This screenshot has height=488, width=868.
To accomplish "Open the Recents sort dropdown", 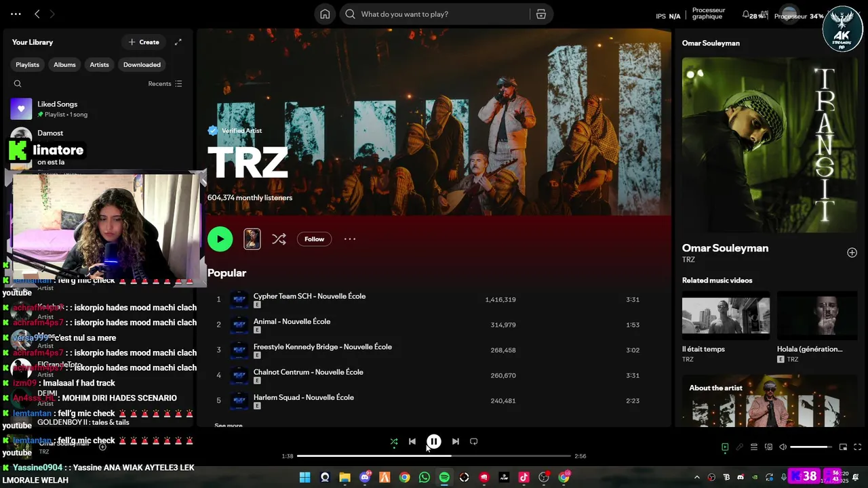I will tap(165, 84).
